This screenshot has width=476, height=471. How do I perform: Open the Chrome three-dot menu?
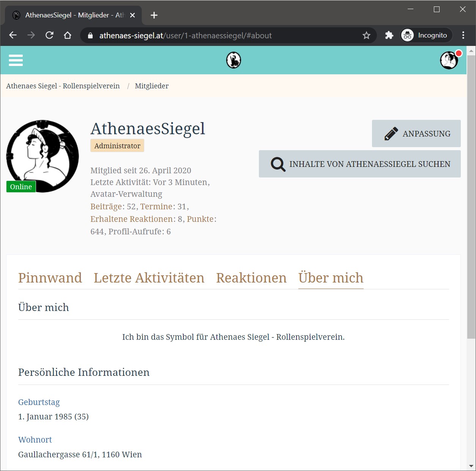coord(463,35)
